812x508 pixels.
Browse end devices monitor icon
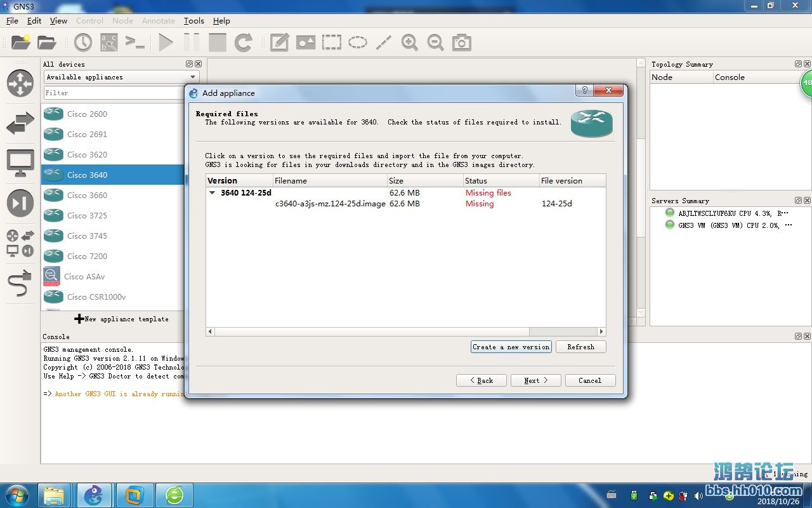pyautogui.click(x=20, y=163)
